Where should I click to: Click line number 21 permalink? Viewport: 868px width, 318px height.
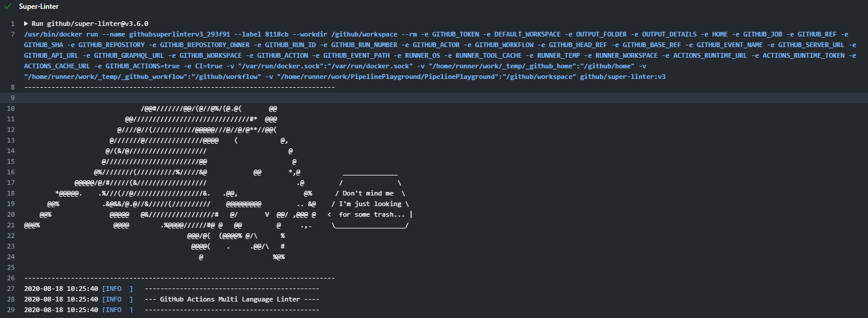coord(11,225)
